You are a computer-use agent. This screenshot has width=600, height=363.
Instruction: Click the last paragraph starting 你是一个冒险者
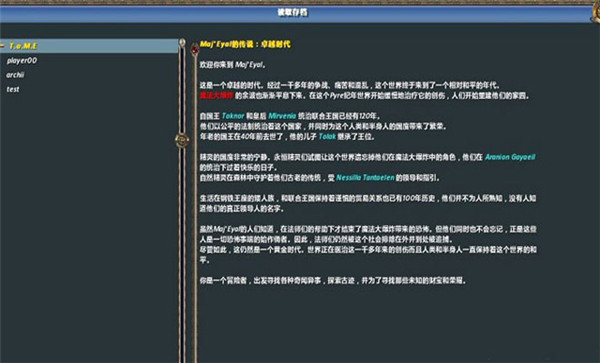(x=333, y=280)
